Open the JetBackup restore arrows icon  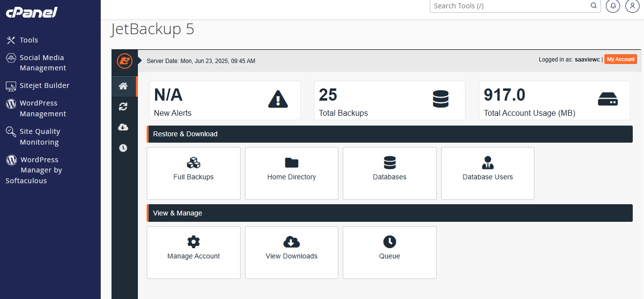click(x=123, y=107)
